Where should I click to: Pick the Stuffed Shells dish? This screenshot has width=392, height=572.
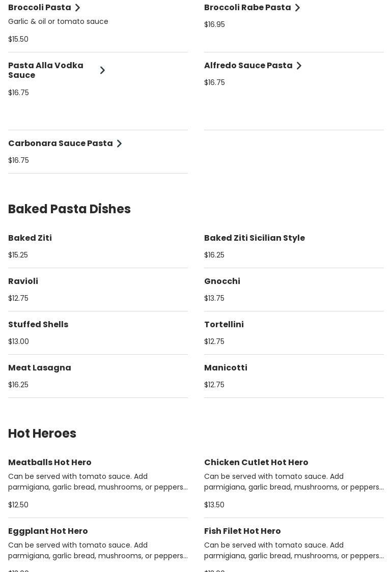tap(38, 325)
